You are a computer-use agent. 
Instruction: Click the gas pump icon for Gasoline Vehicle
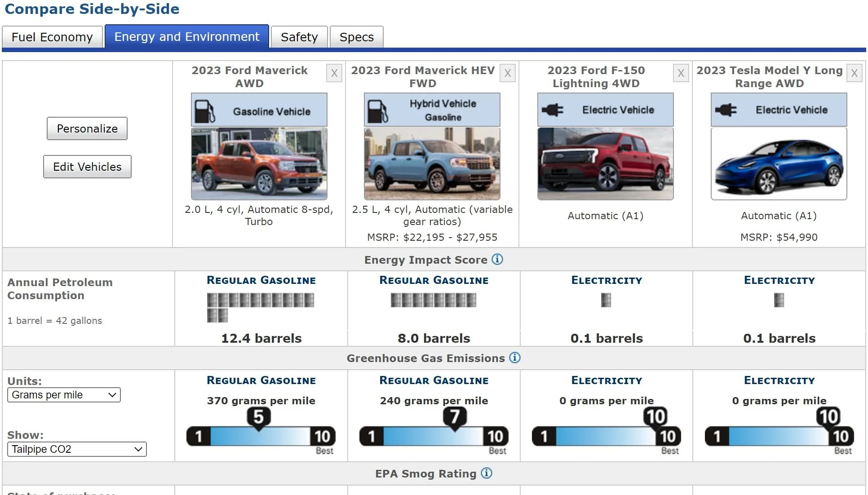point(205,111)
